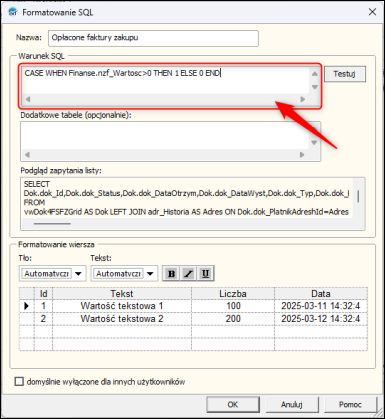
Task: Click the row selector arrow of row 1
Action: (27, 306)
